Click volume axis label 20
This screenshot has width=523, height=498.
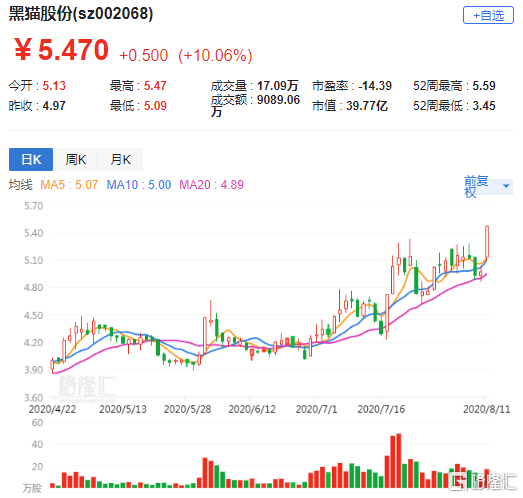click(37, 466)
